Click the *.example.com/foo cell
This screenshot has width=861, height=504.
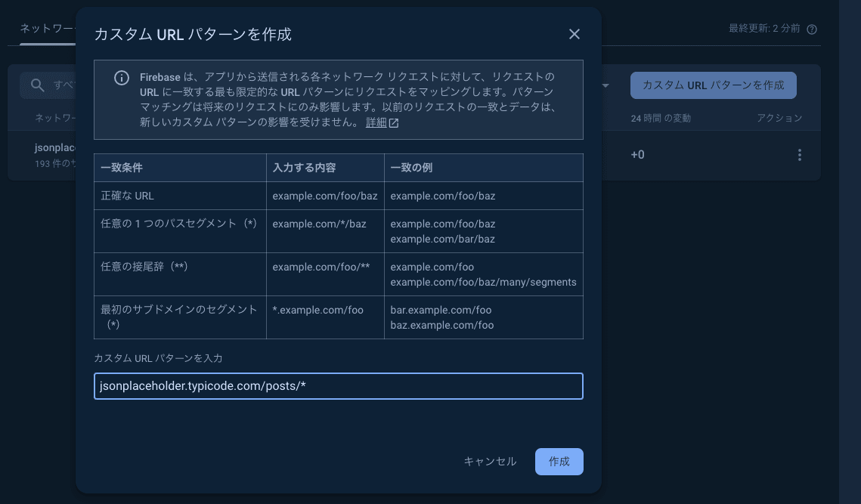325,317
